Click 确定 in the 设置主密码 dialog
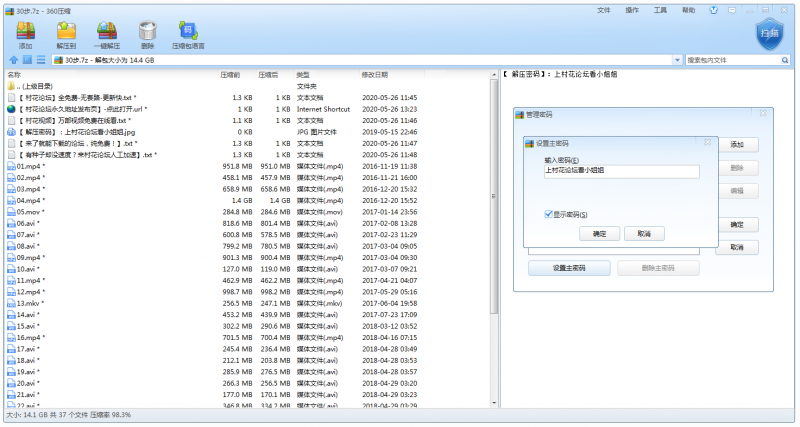Screen dimensions: 800x427 pos(599,233)
